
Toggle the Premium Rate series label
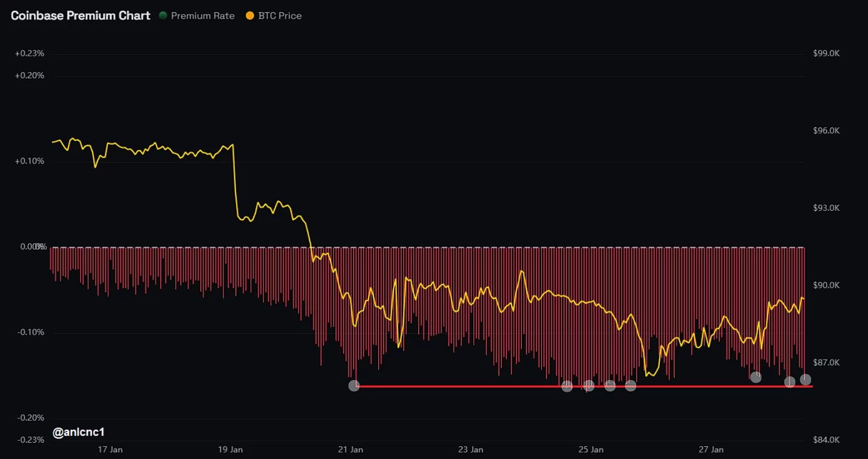[202, 16]
